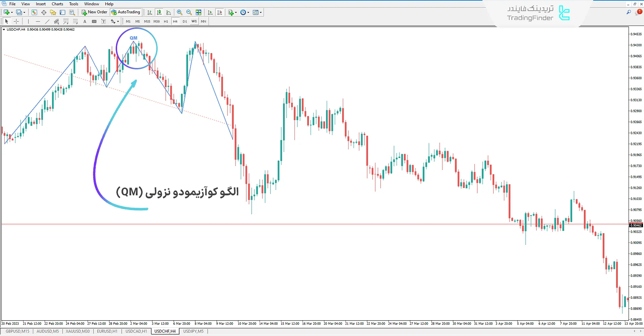Select the Horizontal Line drawing tool

(x=38, y=21)
